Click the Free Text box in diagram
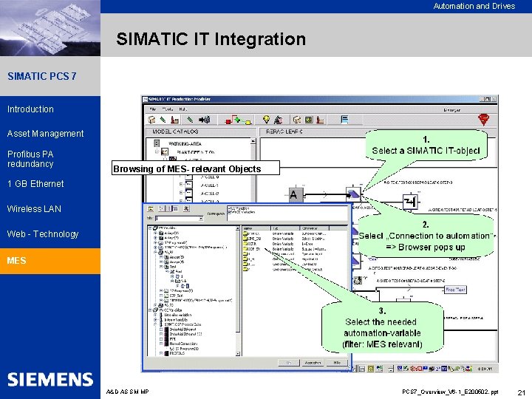 (455, 290)
